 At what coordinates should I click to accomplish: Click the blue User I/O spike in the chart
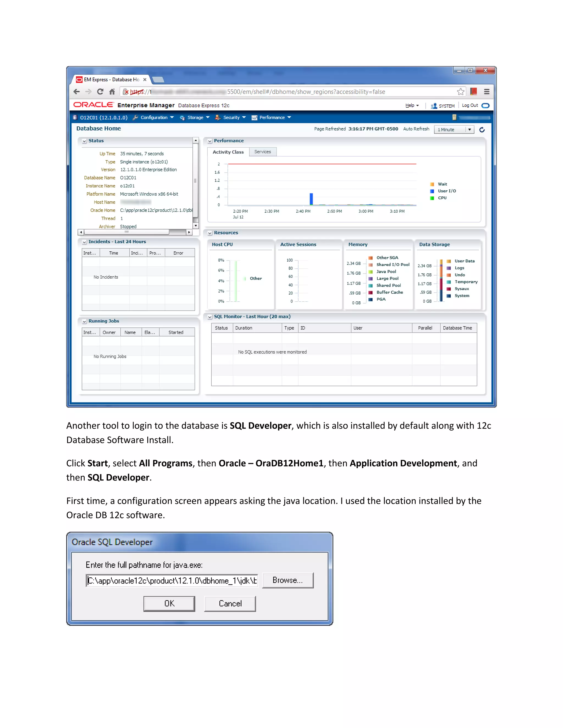311,199
